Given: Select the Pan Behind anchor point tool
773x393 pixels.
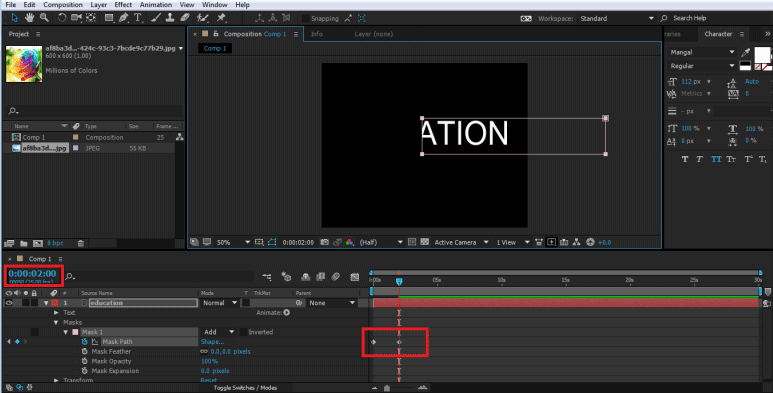Looking at the screenshot, I should 91,18.
